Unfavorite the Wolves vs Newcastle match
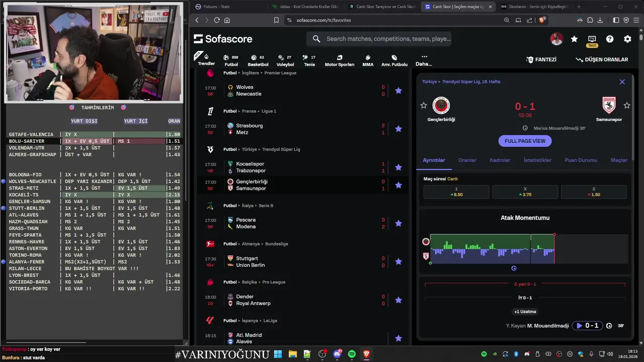The image size is (644, 362). click(x=398, y=90)
